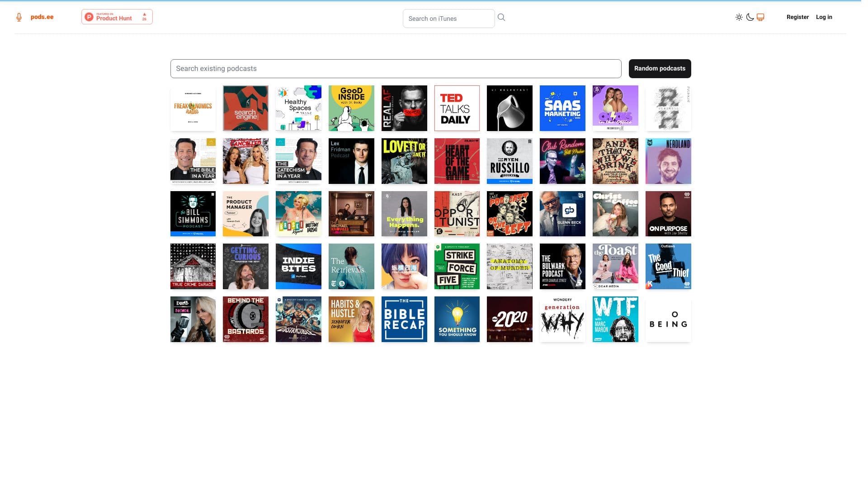
Task: Click the pods.ee microphone logo icon
Action: [19, 17]
